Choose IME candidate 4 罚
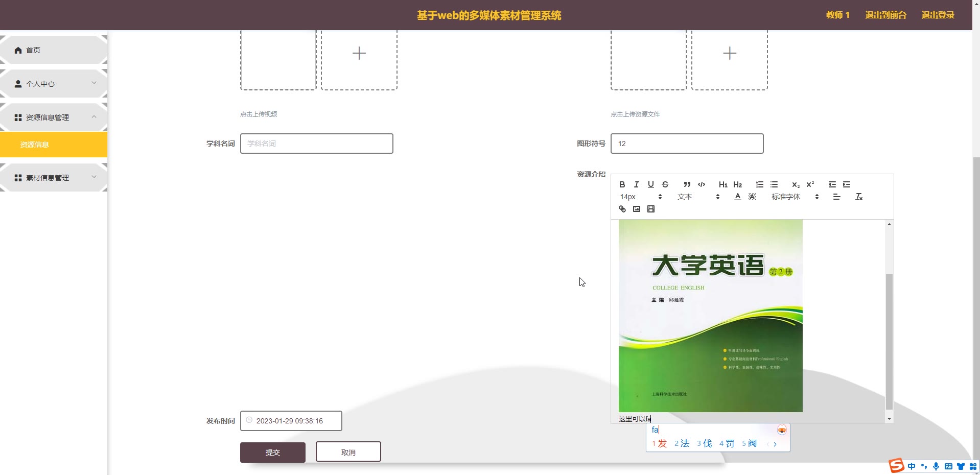Screen dimensions: 980x475 coord(727,443)
